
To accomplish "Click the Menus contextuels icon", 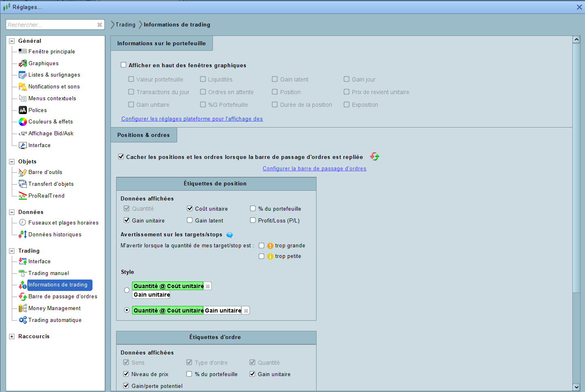I will click(x=23, y=98).
